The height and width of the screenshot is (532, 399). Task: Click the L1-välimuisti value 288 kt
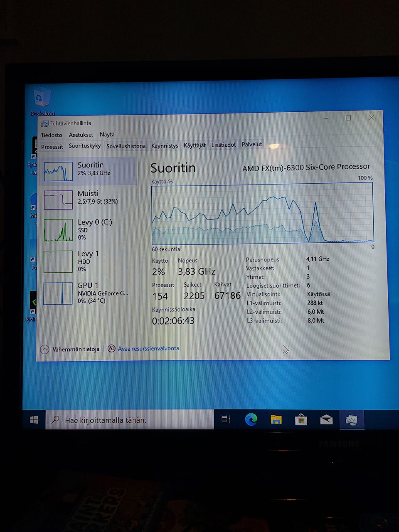click(x=315, y=303)
